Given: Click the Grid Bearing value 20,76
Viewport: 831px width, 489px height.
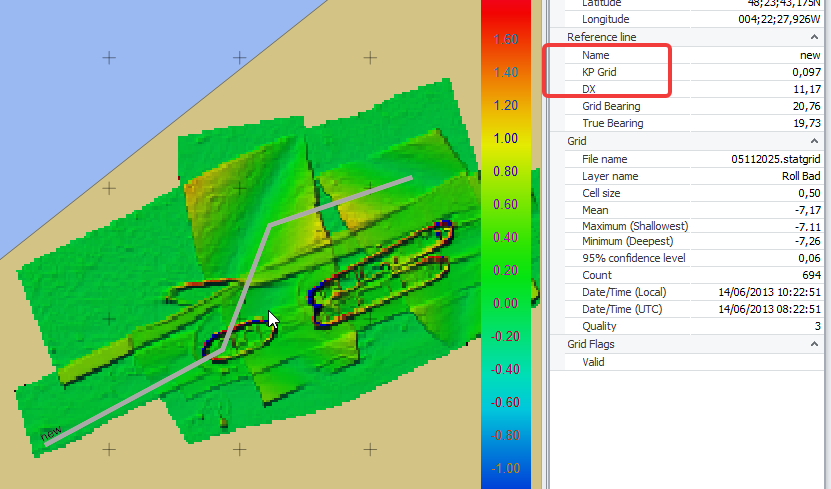Looking at the screenshot, I should [x=807, y=106].
